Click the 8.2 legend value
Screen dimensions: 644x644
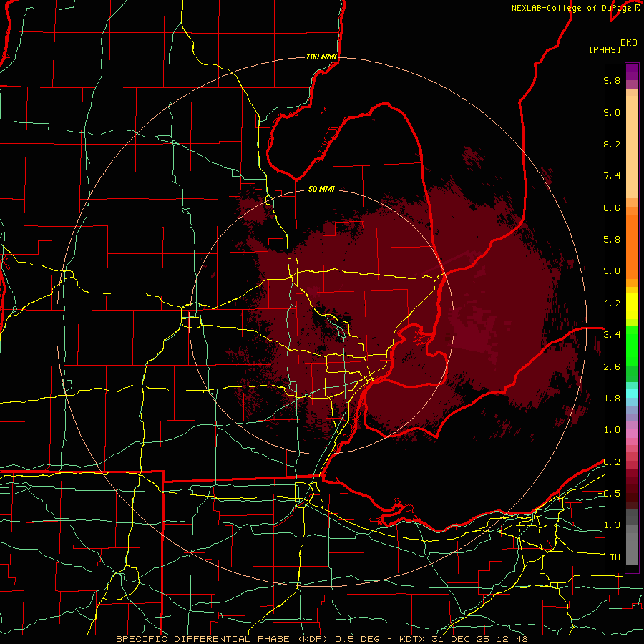(x=612, y=144)
